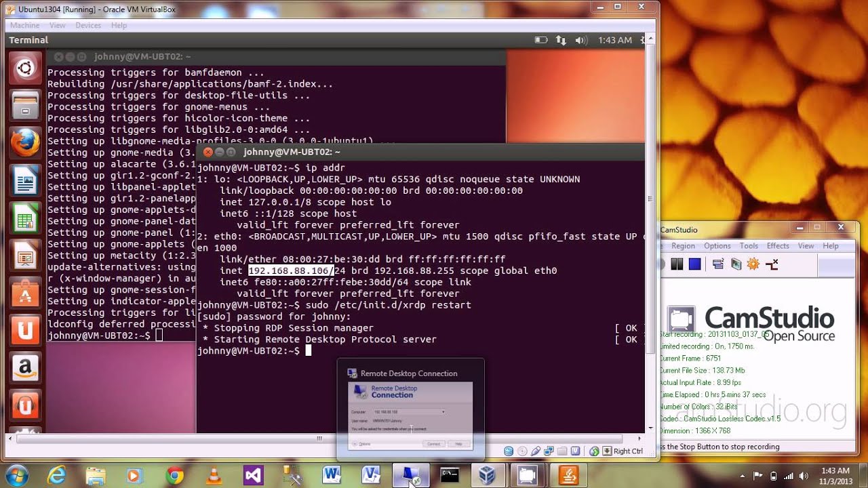Click the Windows Start button
Viewport: 868px width, 488px height.
pyautogui.click(x=16, y=475)
